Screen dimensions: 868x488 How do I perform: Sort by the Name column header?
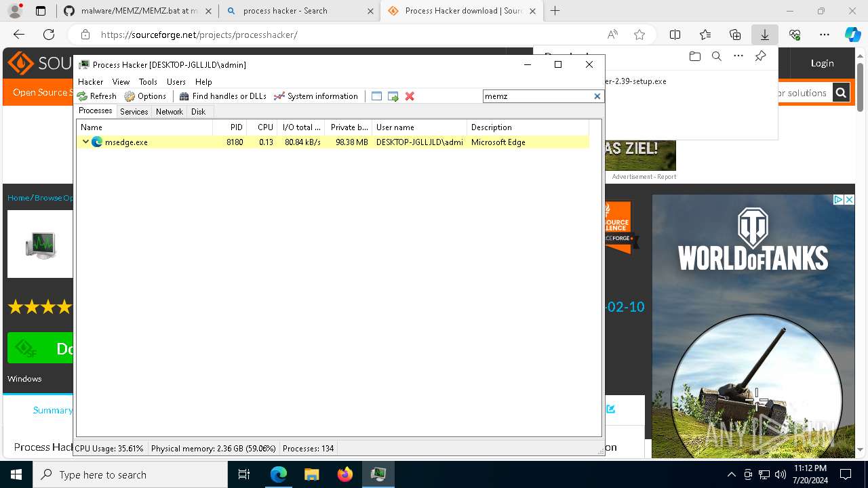pyautogui.click(x=144, y=127)
